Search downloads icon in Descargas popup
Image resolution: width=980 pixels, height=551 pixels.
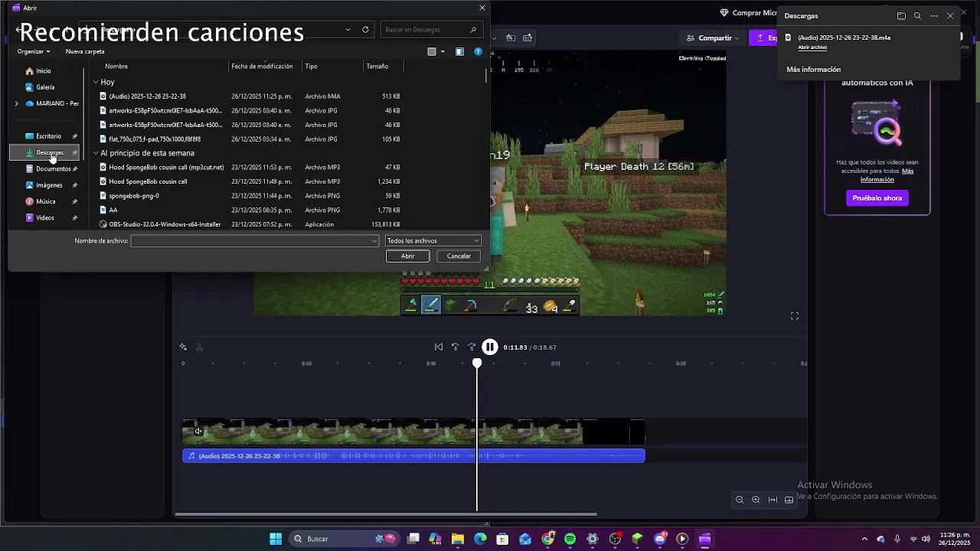pyautogui.click(x=917, y=16)
